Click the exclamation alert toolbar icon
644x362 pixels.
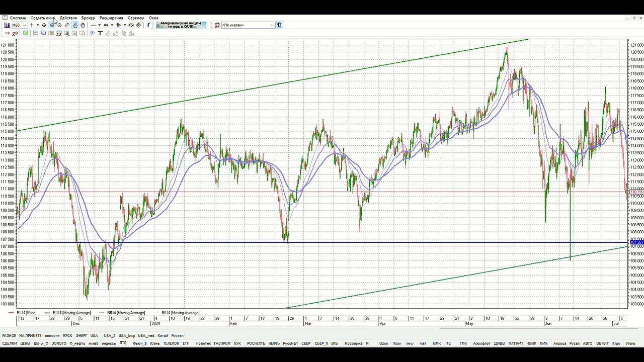coord(92,33)
